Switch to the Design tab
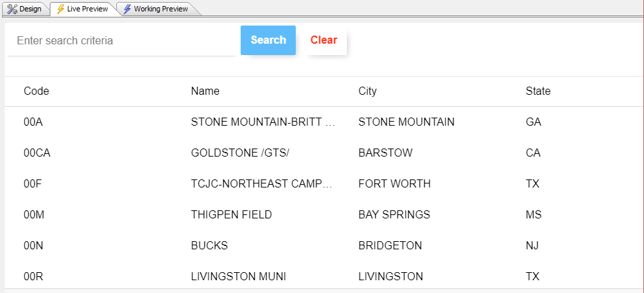The height and width of the screenshot is (293, 644). (25, 9)
